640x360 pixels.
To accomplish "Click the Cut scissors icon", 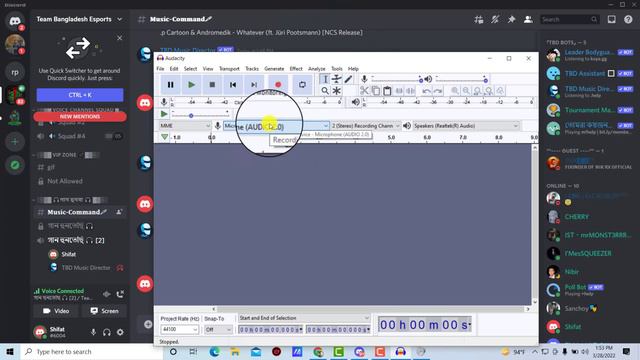I will (x=364, y=91).
